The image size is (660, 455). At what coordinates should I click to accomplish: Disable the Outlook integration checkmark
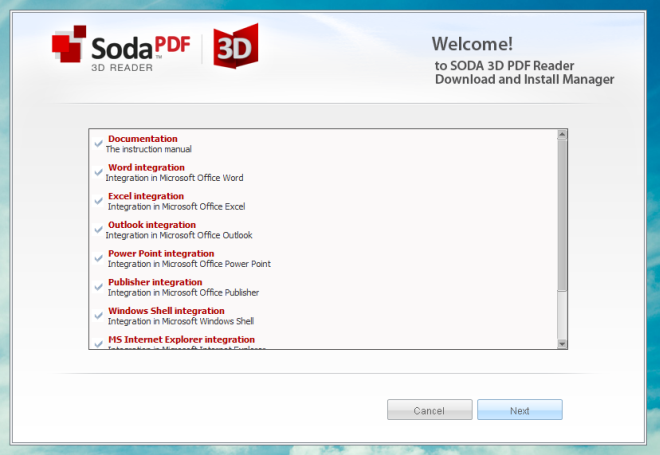pyautogui.click(x=98, y=229)
